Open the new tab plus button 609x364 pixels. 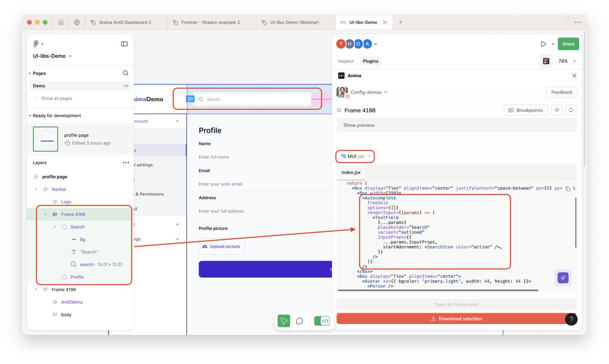pyautogui.click(x=400, y=22)
